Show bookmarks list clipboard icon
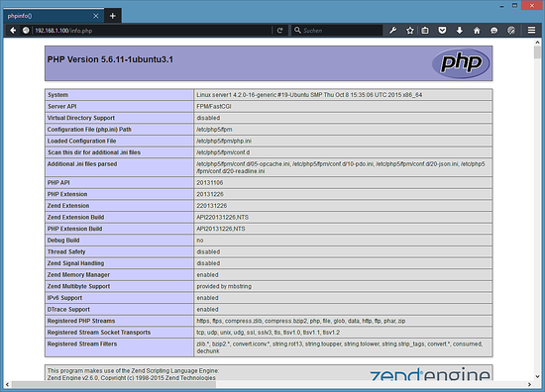The image size is (545, 392). (x=425, y=31)
